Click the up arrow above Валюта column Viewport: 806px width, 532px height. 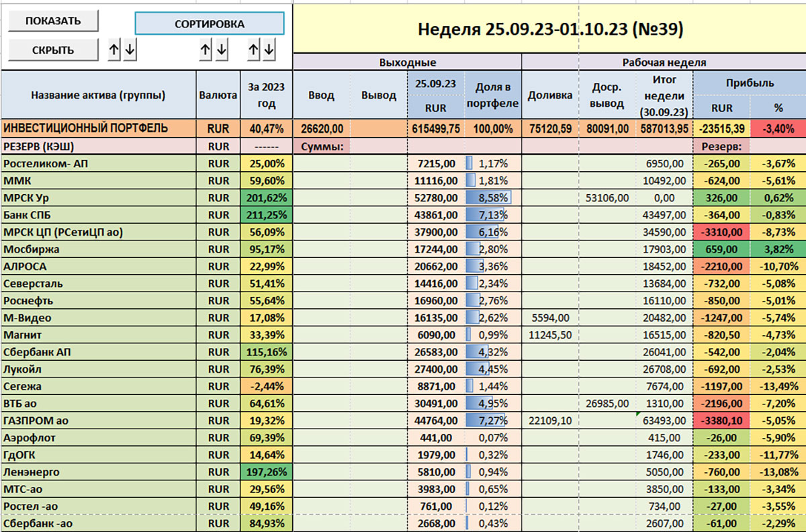tap(206, 49)
